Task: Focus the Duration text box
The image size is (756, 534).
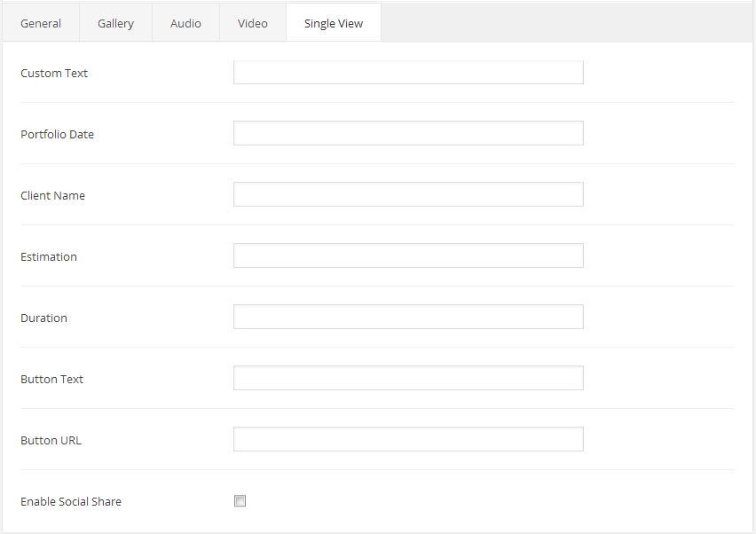Action: [x=408, y=317]
